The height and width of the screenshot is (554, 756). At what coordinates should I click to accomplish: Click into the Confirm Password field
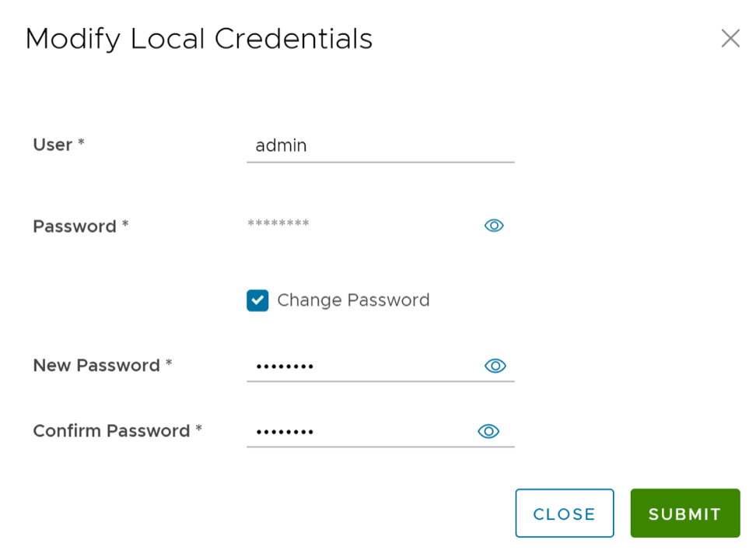(x=358, y=431)
